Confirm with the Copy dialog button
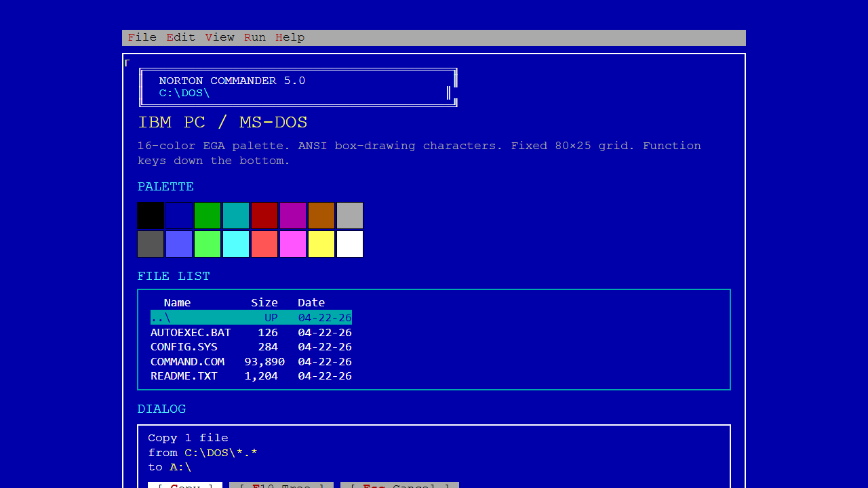 pyautogui.click(x=185, y=485)
